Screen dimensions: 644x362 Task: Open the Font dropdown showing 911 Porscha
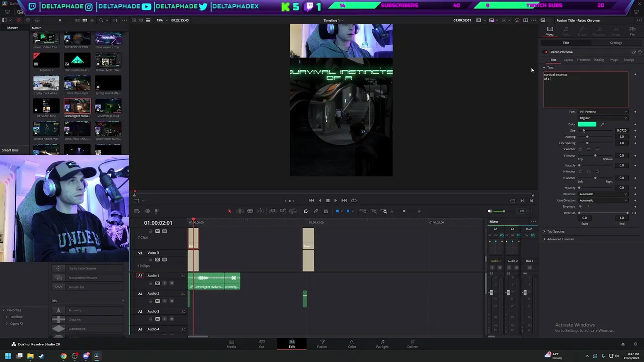603,112
